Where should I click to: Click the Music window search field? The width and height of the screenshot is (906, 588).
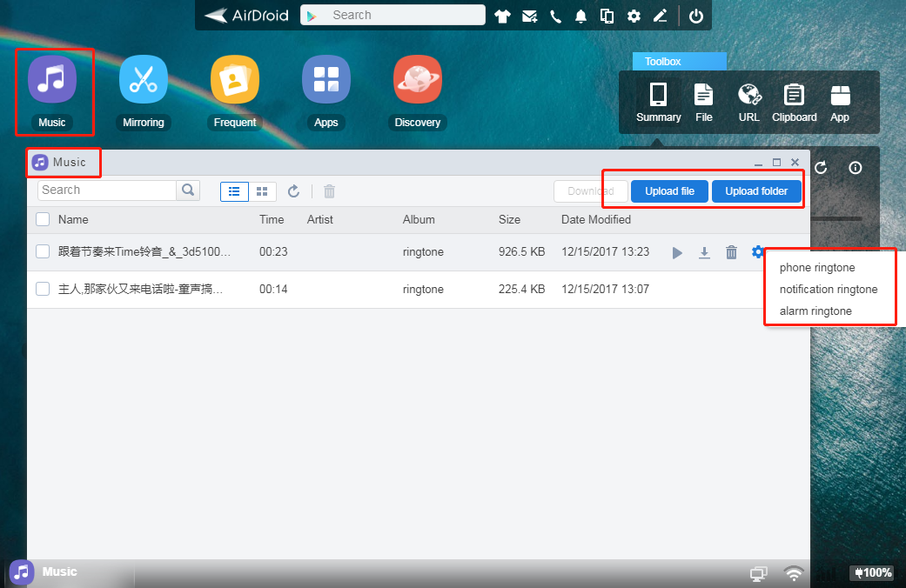point(107,190)
